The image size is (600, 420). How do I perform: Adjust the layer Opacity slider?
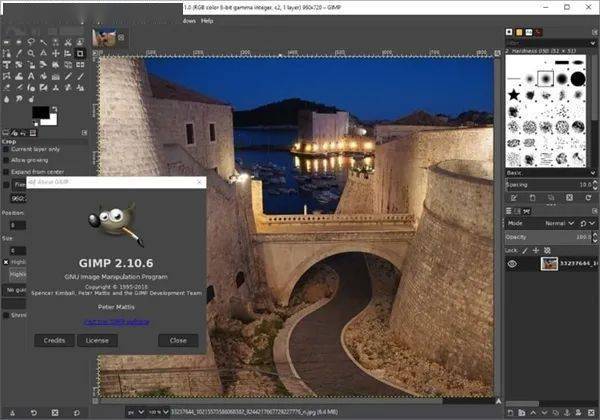[545, 236]
